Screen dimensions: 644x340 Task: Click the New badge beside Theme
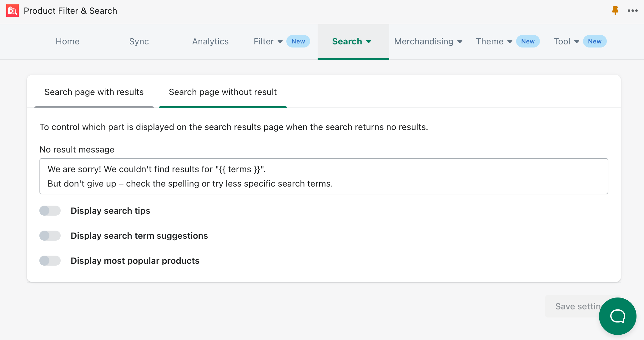tap(528, 41)
